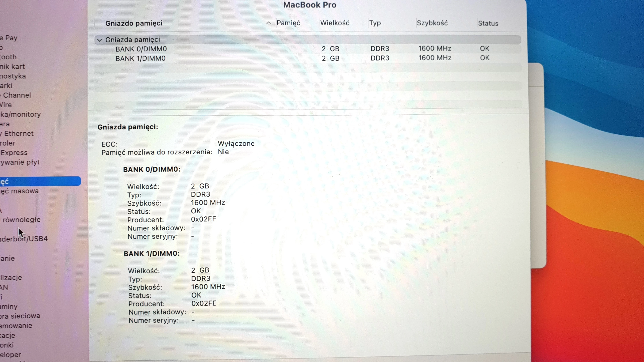Sort by the Status column header
Viewport: 644px width, 362px height.
coord(488,23)
